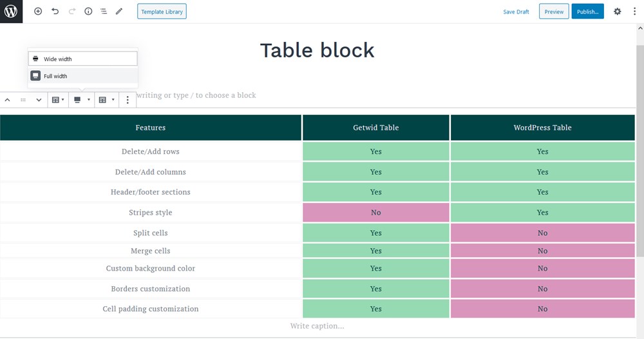Move block down with arrow

click(x=39, y=100)
